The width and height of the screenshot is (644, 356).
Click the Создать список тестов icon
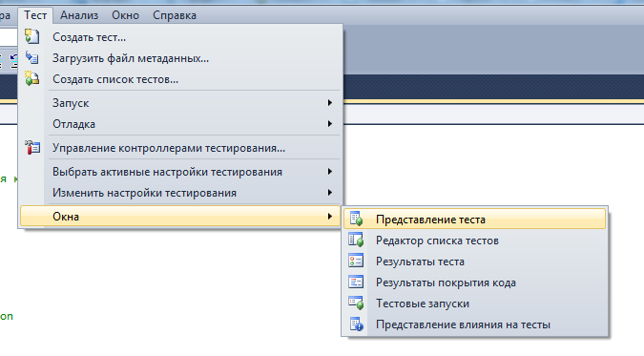pos(32,78)
